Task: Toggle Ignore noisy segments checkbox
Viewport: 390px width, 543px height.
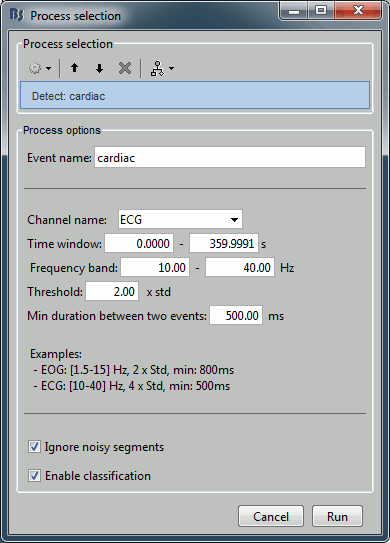Action: tap(34, 447)
